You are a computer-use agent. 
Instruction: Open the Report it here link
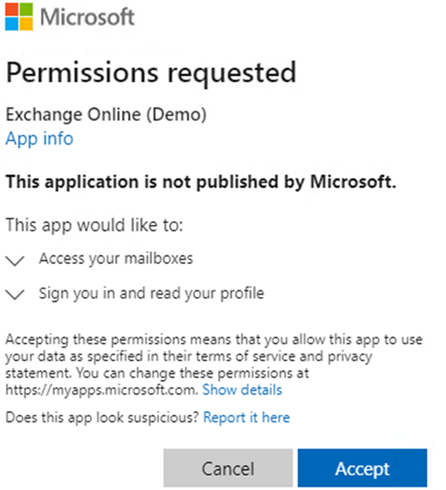point(246,417)
